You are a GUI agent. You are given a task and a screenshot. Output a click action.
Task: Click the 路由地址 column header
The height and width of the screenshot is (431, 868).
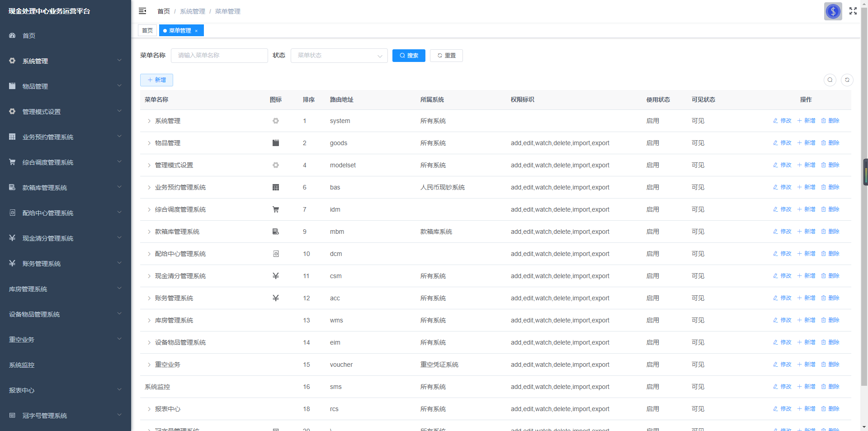pyautogui.click(x=342, y=99)
